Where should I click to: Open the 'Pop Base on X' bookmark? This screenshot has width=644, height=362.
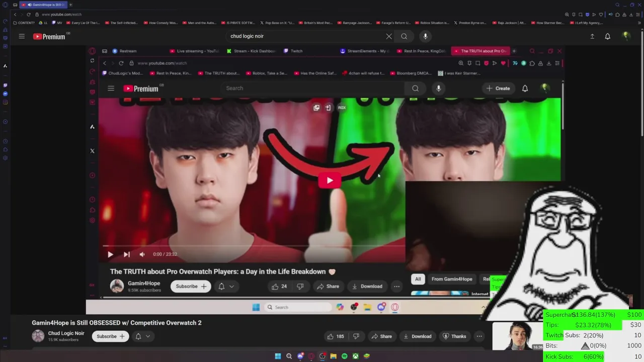coord(277,23)
